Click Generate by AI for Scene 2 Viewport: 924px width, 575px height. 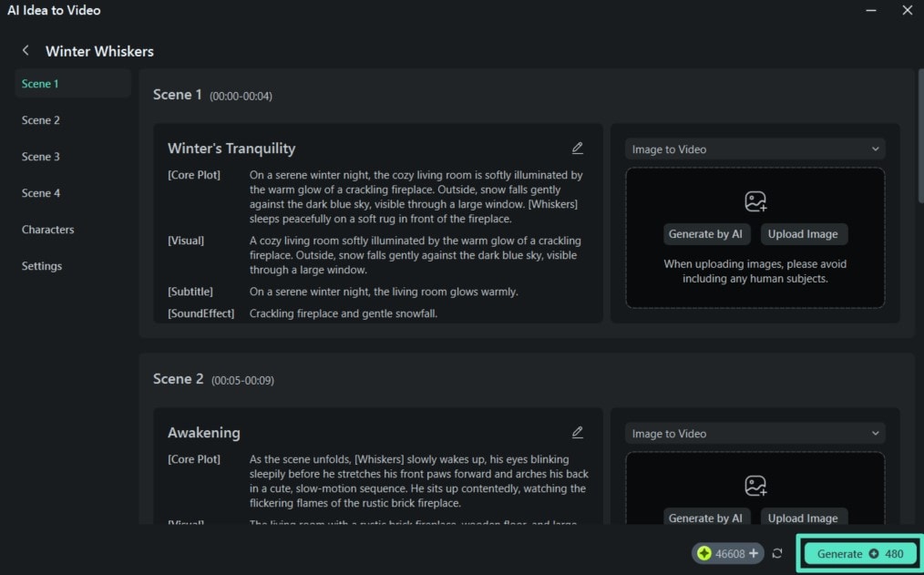[706, 518]
